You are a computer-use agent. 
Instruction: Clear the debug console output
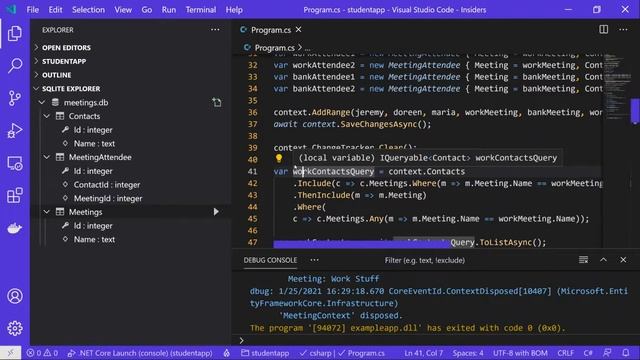[x=583, y=260]
